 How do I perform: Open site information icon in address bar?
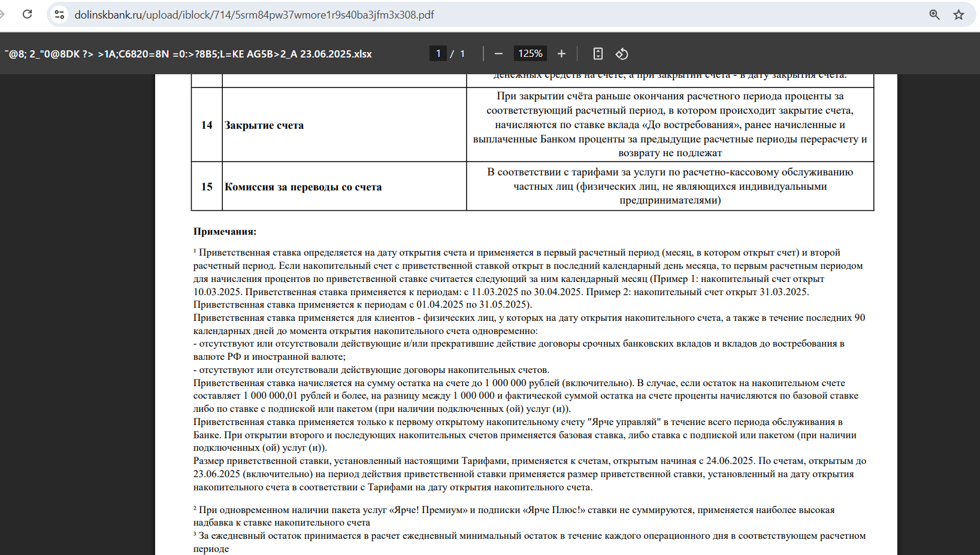59,14
